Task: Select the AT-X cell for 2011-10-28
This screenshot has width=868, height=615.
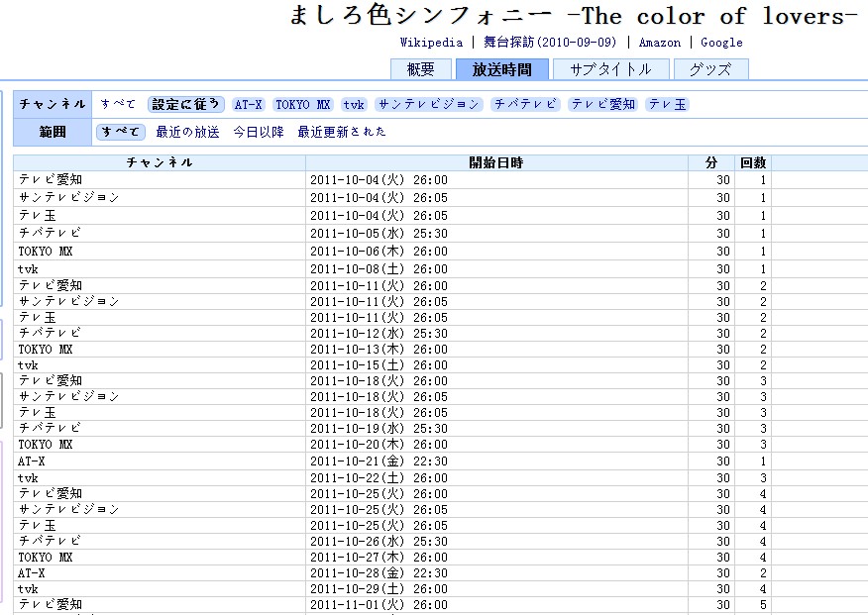Action: [160, 573]
